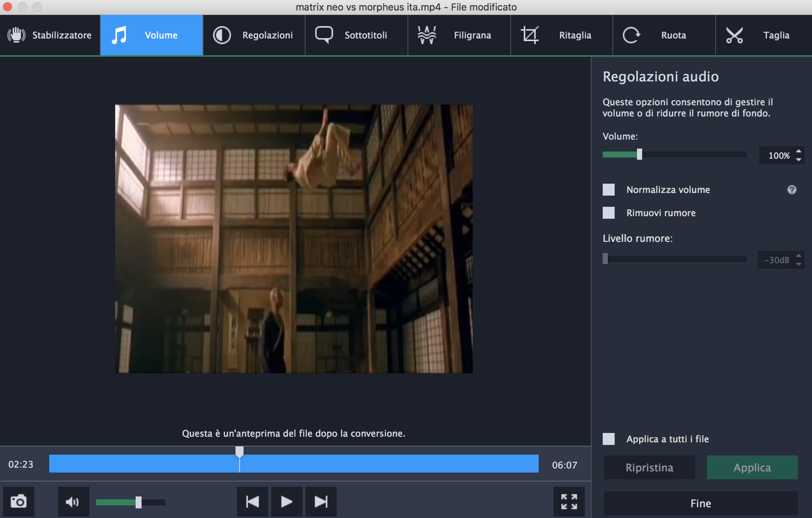The width and height of the screenshot is (812, 518).
Task: Go to the Filigrana tab
Action: pos(459,35)
